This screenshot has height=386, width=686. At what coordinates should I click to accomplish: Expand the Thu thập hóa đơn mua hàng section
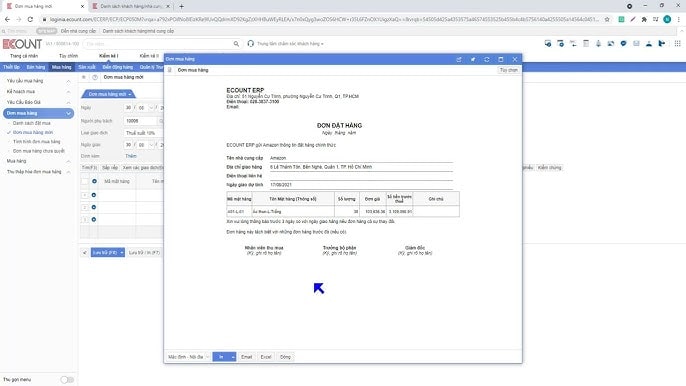(68, 172)
